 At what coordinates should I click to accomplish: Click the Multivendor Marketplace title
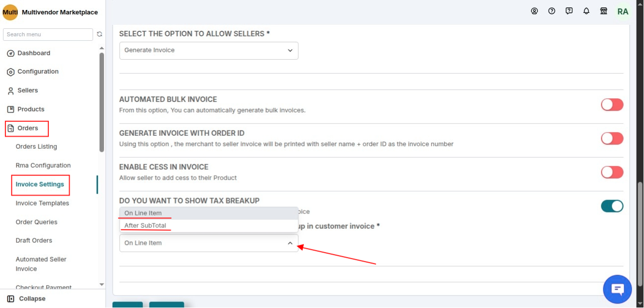point(60,12)
